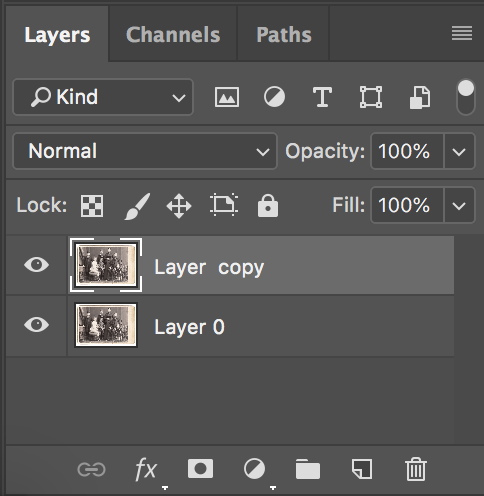
Task: Add a layer mask
Action: tap(200, 469)
